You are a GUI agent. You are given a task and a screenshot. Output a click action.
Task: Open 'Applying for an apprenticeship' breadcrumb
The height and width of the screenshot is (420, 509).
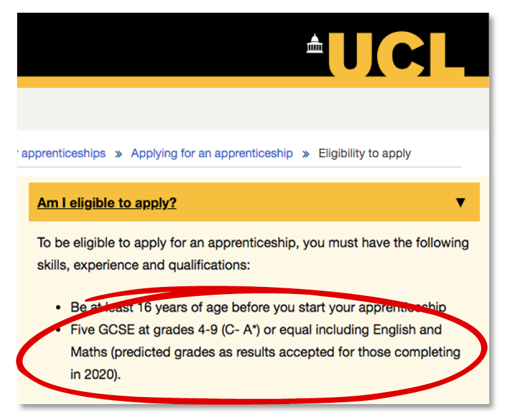pyautogui.click(x=212, y=153)
